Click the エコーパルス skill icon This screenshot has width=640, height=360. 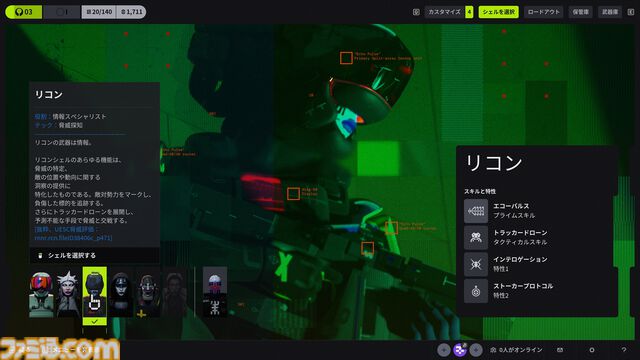(476, 211)
